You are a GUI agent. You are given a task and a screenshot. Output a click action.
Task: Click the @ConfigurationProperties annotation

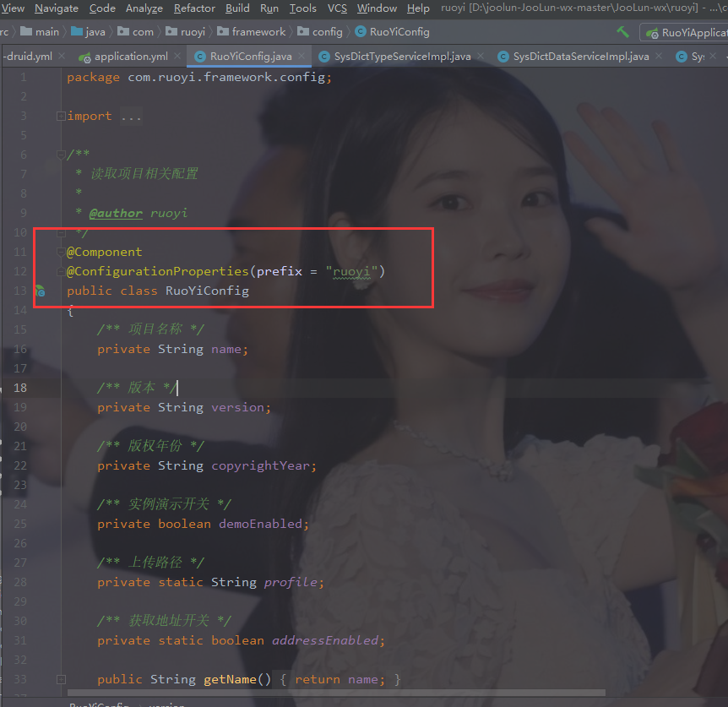pyautogui.click(x=158, y=272)
